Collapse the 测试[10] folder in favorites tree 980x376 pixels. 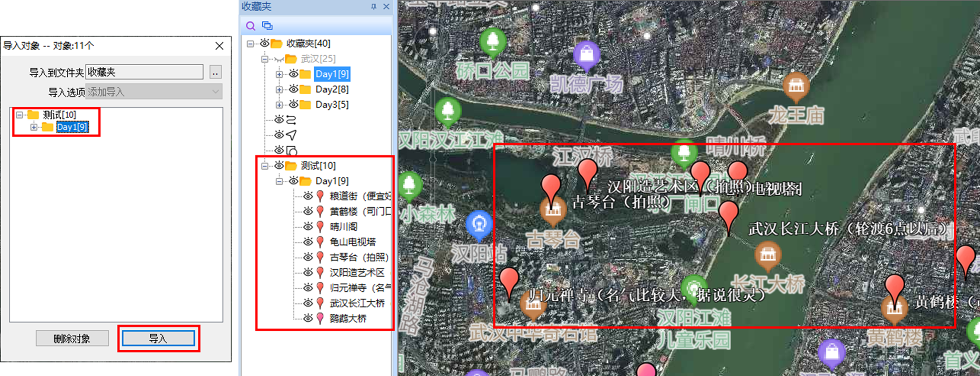click(x=265, y=166)
